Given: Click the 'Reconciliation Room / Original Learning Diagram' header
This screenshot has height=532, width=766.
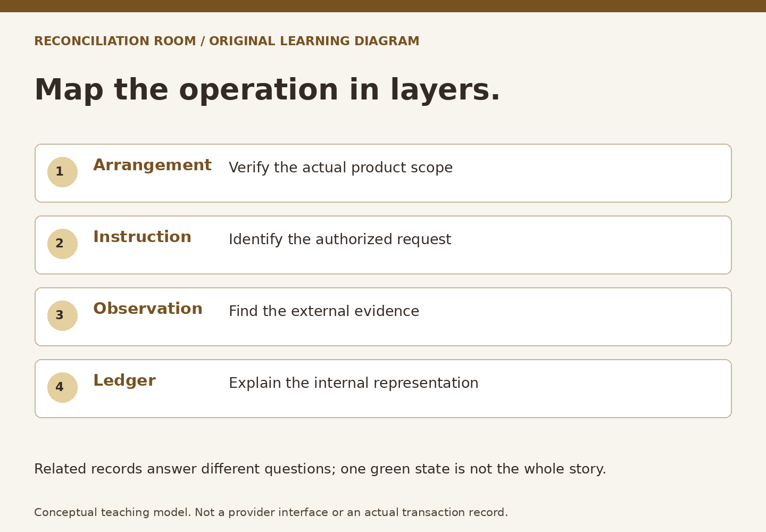Looking at the screenshot, I should [227, 41].
